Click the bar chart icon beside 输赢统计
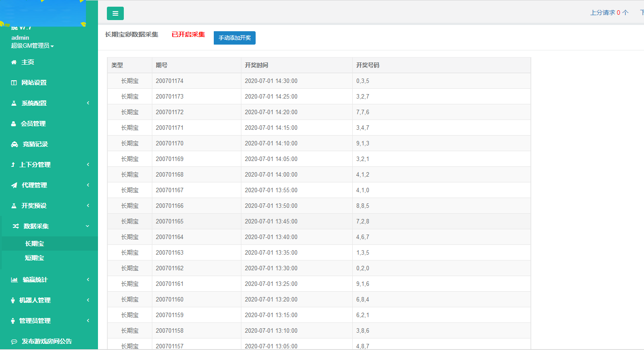Viewport: 644px width, 351px height. (14, 280)
